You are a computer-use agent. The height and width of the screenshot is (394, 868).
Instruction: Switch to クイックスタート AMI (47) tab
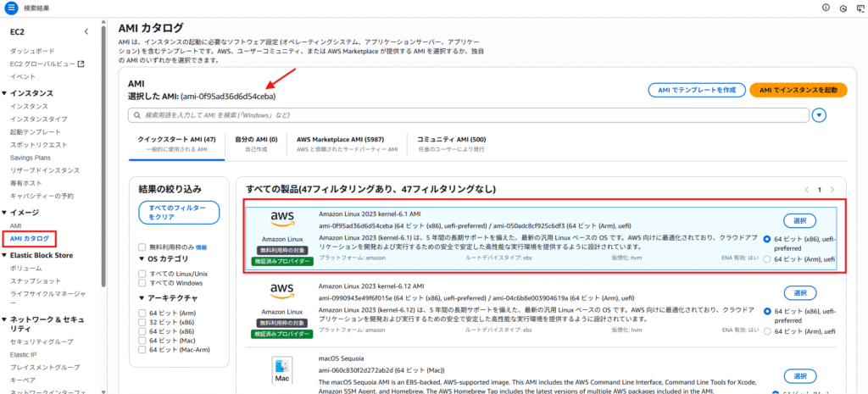[x=176, y=144]
